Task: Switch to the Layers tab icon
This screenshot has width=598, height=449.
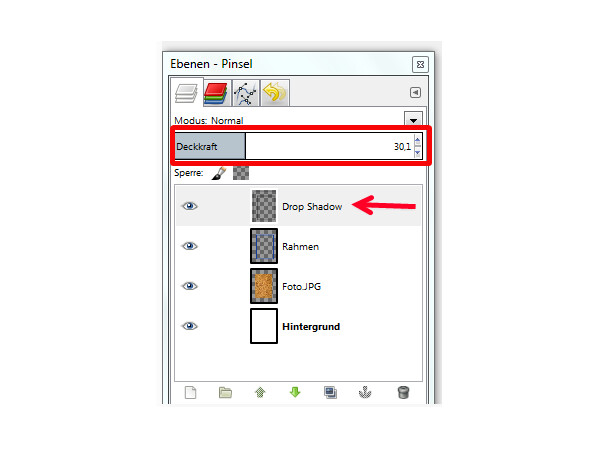Action: click(x=186, y=93)
